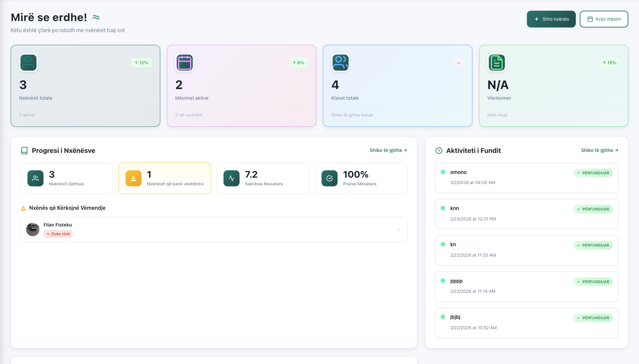Expand Filan Fisteku row with chevron arrow

coord(399,230)
